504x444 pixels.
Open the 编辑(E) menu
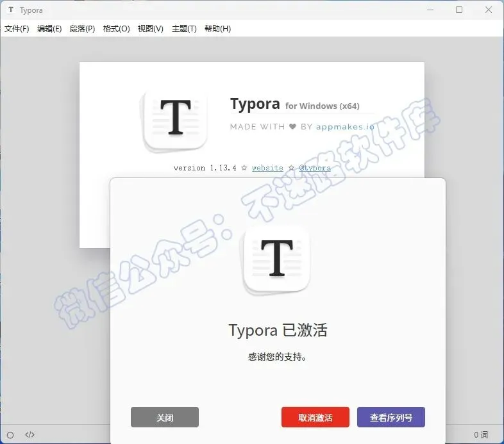(x=49, y=29)
